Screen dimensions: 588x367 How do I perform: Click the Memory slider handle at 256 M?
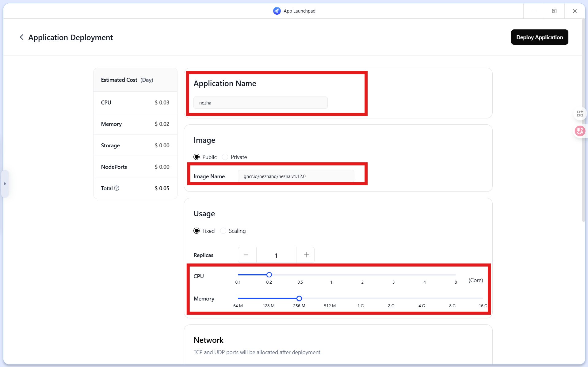299,298
